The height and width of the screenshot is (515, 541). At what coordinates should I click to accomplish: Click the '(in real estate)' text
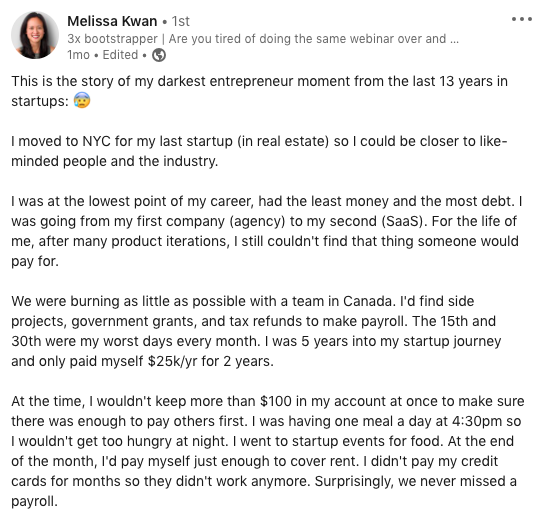pos(283,141)
